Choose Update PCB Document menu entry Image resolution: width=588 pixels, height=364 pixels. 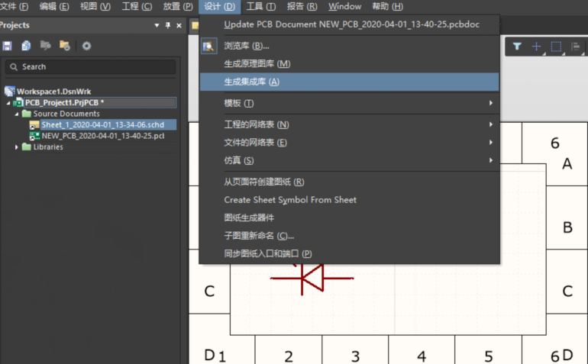point(350,24)
